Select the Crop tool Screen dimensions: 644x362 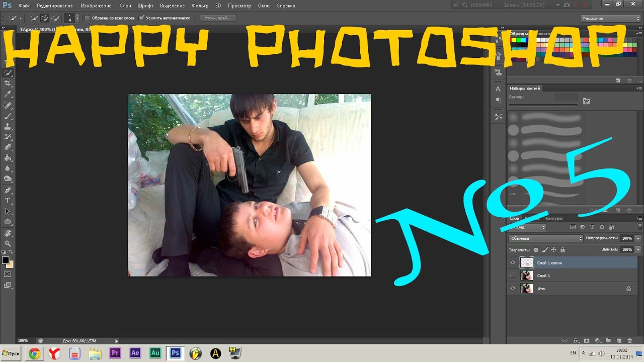tap(8, 83)
